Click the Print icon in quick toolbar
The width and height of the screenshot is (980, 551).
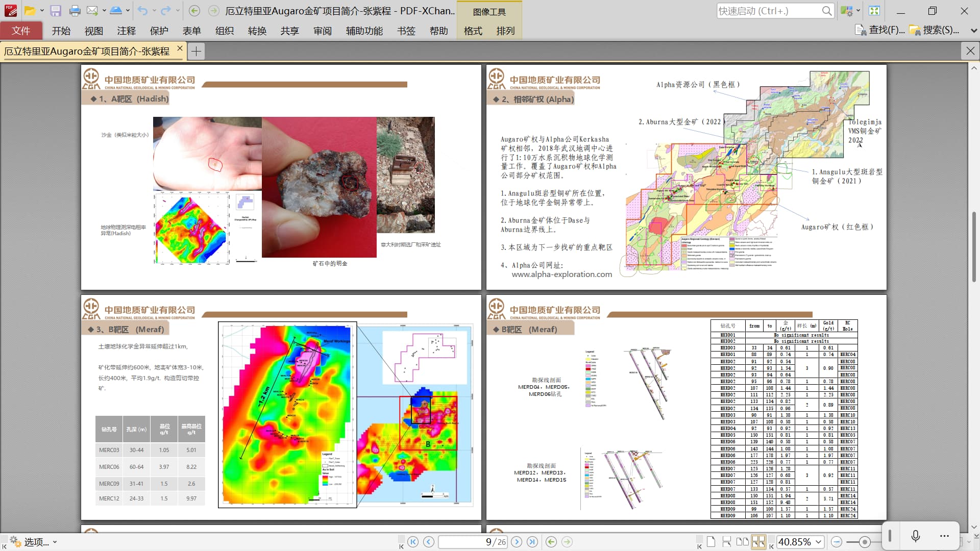point(75,11)
